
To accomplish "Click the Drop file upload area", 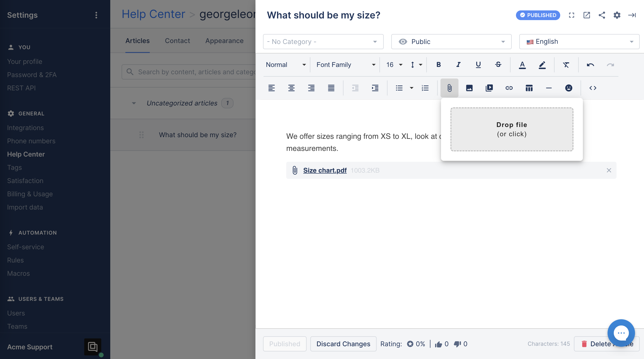I will pyautogui.click(x=512, y=129).
